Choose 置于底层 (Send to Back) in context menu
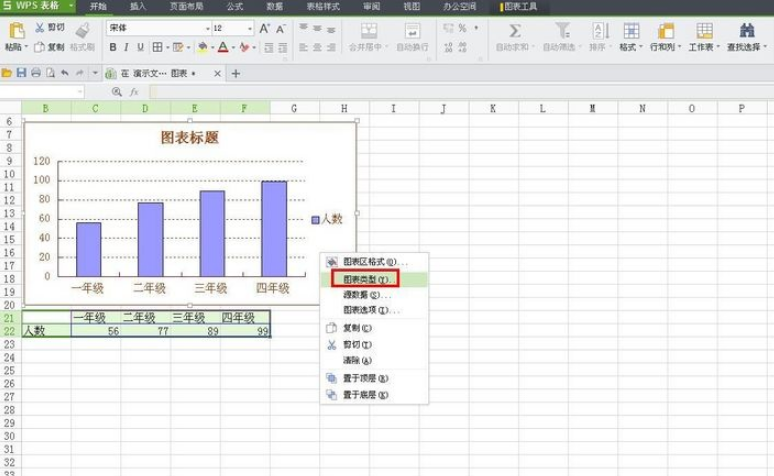Image resolution: width=774 pixels, height=476 pixels. click(x=374, y=395)
